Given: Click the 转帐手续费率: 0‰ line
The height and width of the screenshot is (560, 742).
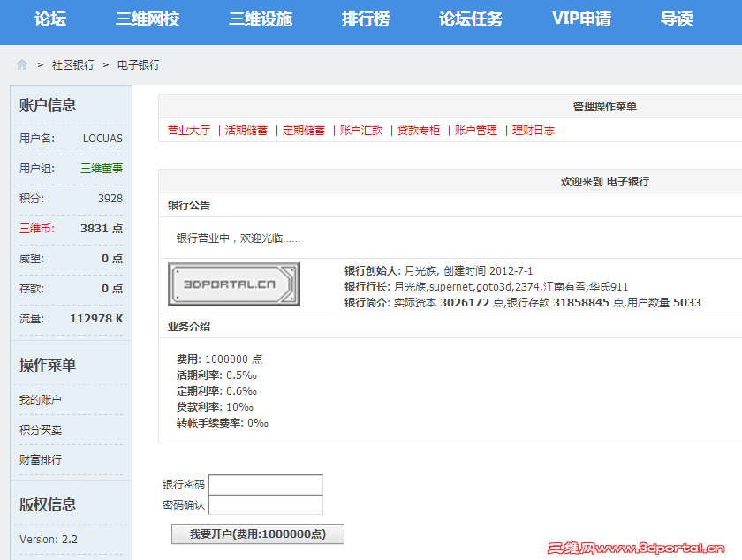Looking at the screenshot, I should [223, 423].
